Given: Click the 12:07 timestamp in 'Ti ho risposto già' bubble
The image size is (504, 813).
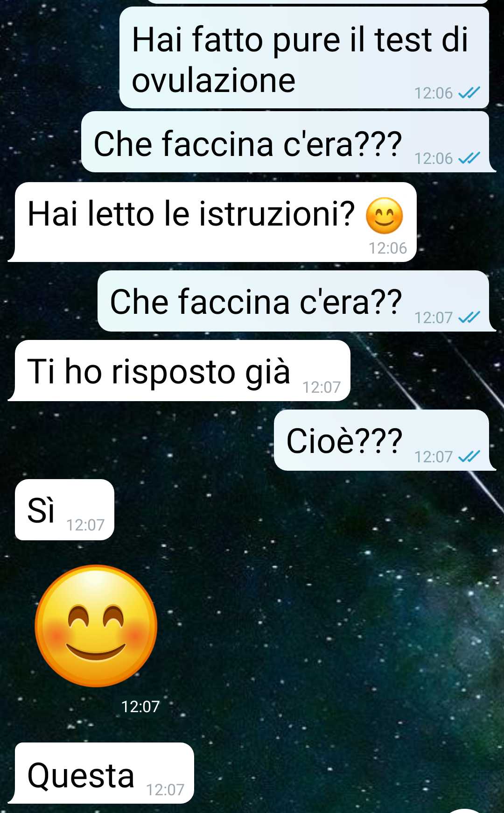Looking at the screenshot, I should (322, 387).
